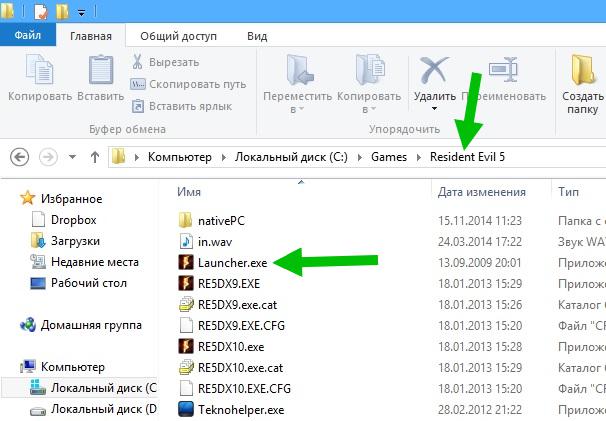The image size is (606, 421).
Task: Click Resident Evil 5 breadcrumb
Action: tap(467, 157)
